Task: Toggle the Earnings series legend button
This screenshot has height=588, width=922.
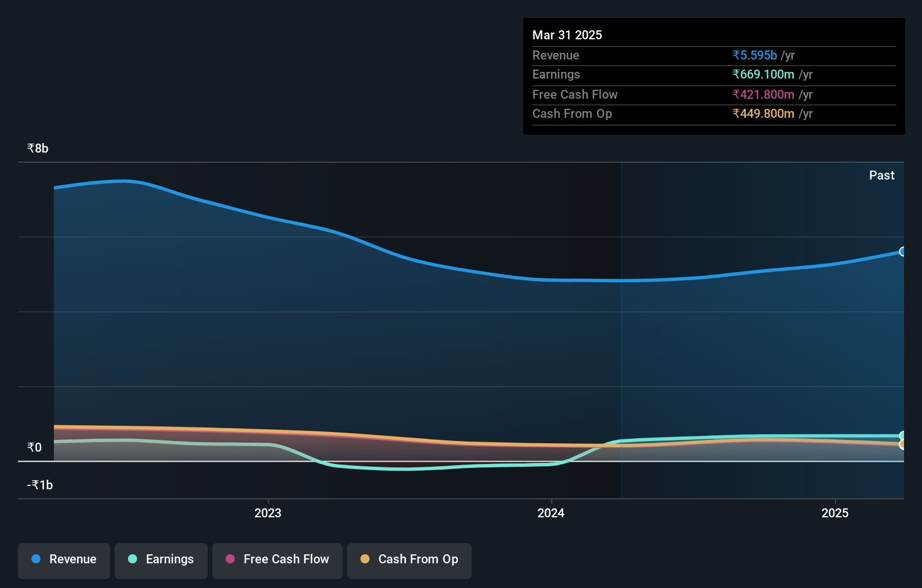Action: coord(161,561)
